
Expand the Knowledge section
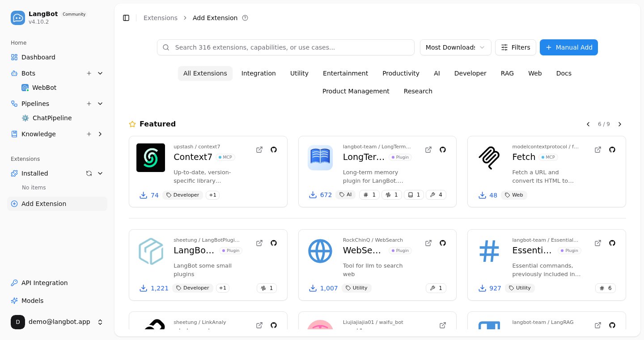coord(100,134)
